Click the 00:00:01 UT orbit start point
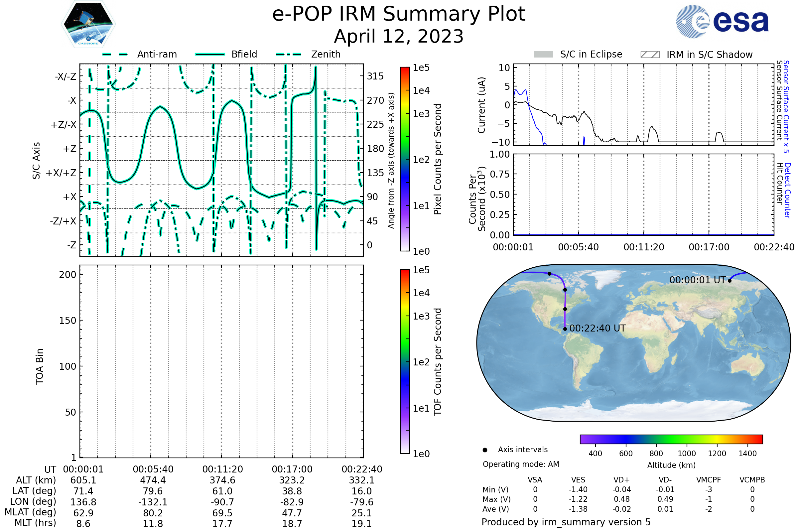Viewport: 798px width, 532px height. pos(730,281)
